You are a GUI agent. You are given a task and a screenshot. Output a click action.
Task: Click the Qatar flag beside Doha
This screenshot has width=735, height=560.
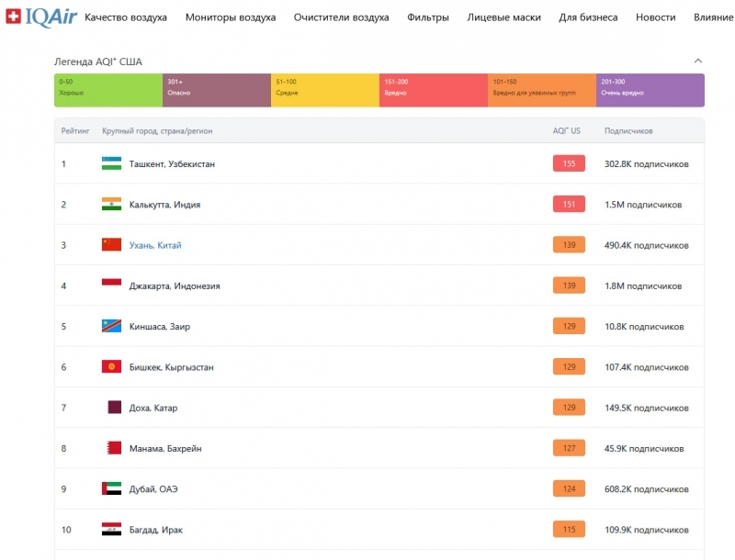tap(114, 408)
